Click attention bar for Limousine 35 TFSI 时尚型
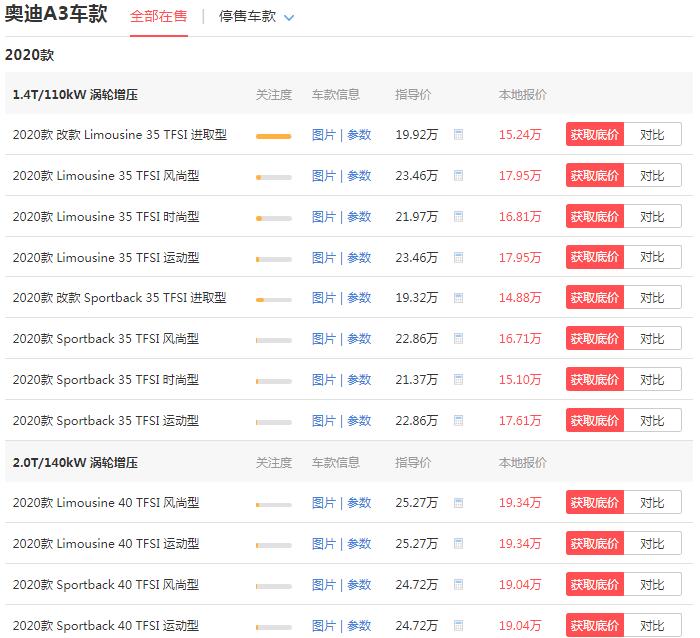The width and height of the screenshot is (700, 638). click(x=274, y=218)
